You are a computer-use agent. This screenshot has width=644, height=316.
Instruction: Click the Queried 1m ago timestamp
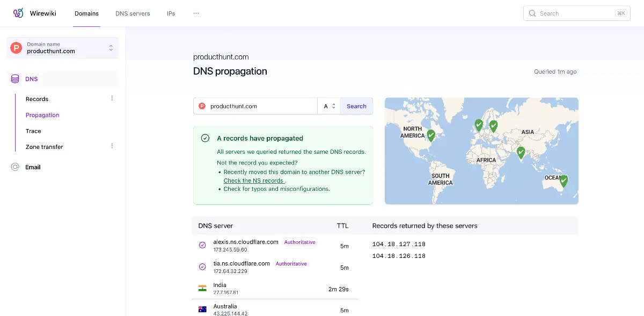(x=555, y=71)
